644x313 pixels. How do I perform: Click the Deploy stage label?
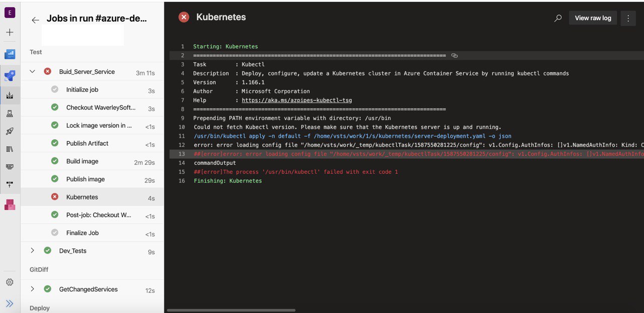point(40,308)
